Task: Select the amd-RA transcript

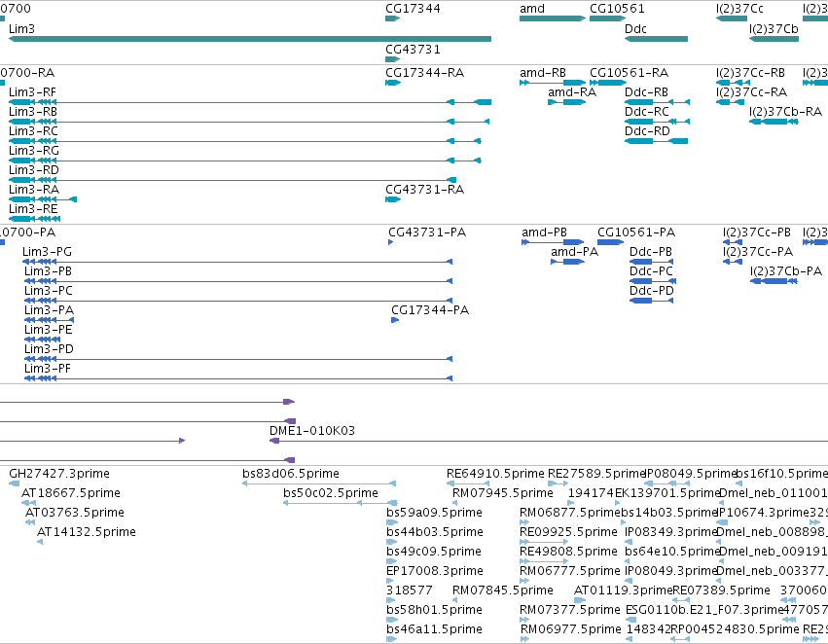Action: (566, 102)
